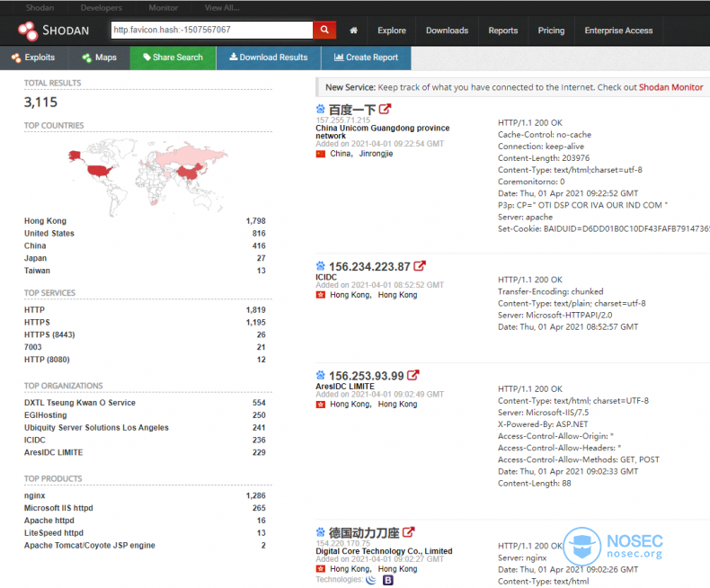Open Shodan Maps

(x=99, y=58)
